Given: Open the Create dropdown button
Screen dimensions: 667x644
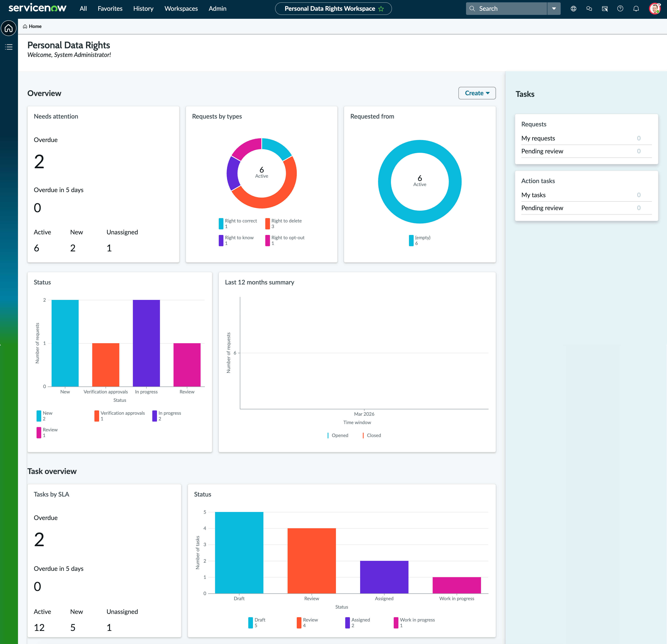Looking at the screenshot, I should pyautogui.click(x=477, y=93).
